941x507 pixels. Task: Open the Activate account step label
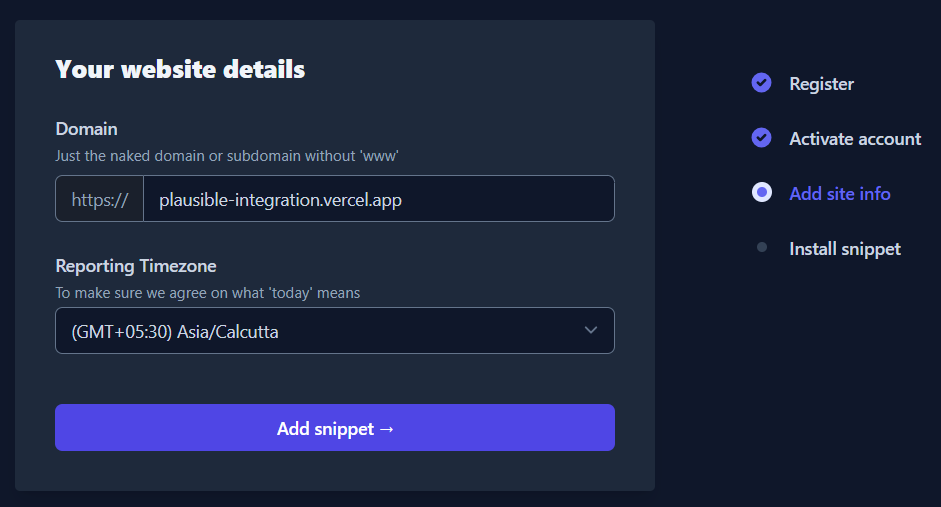(854, 139)
